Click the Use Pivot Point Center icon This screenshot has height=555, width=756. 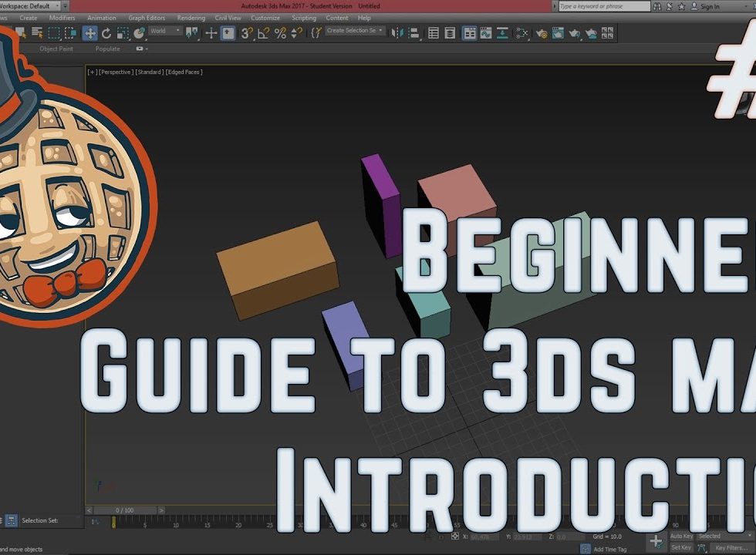tap(192, 33)
